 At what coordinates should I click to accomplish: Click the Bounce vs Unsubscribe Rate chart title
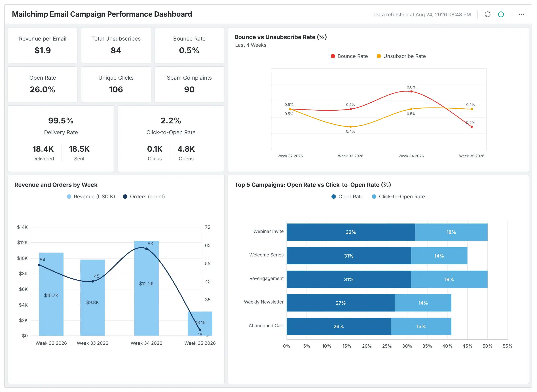click(281, 37)
